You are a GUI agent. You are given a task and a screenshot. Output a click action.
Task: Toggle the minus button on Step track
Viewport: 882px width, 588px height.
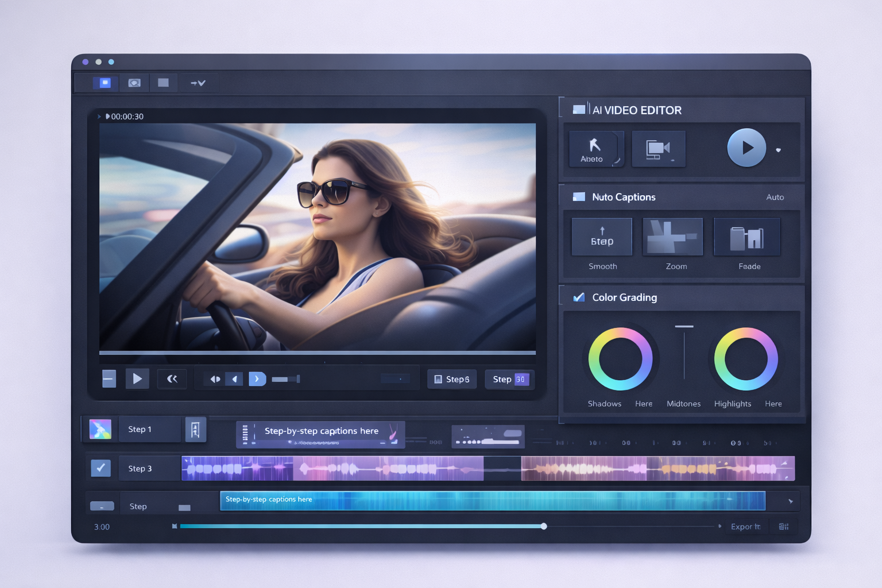click(102, 506)
